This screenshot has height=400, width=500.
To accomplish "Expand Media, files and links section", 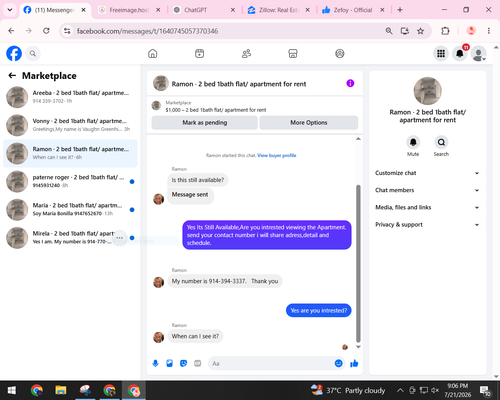I will [x=427, y=207].
